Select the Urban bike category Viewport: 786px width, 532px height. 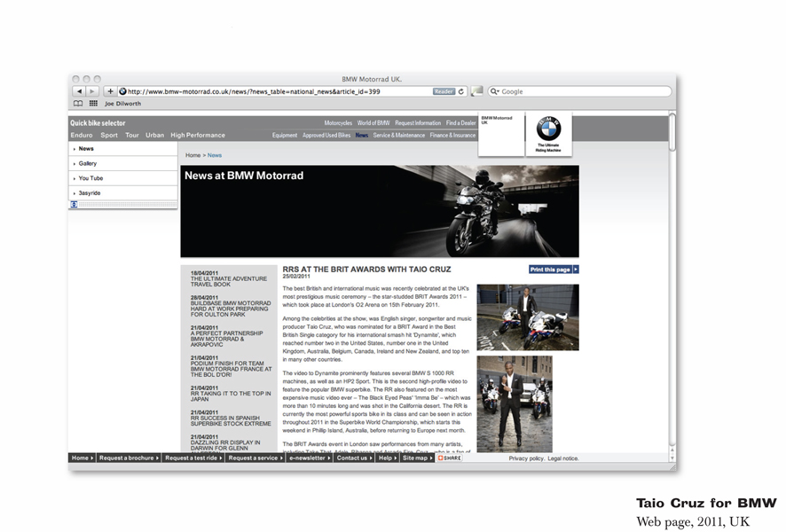point(155,136)
